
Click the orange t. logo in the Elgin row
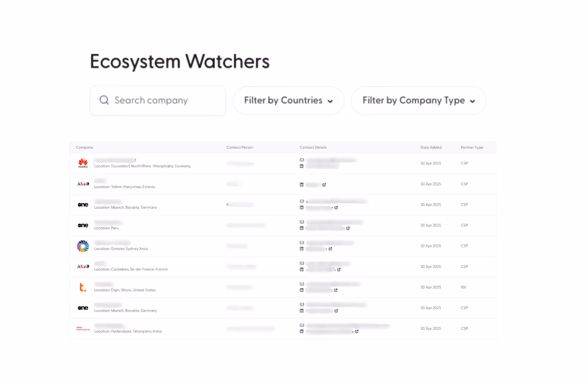tap(82, 287)
